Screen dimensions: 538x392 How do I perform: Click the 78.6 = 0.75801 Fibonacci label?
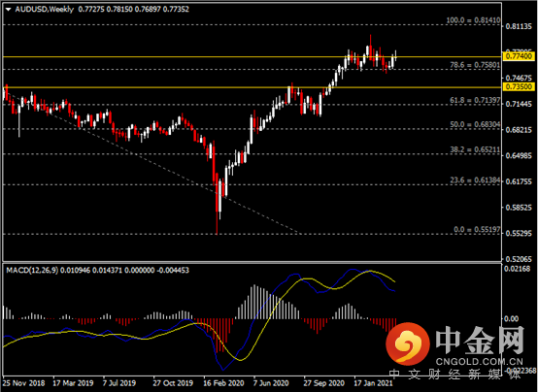(x=475, y=65)
